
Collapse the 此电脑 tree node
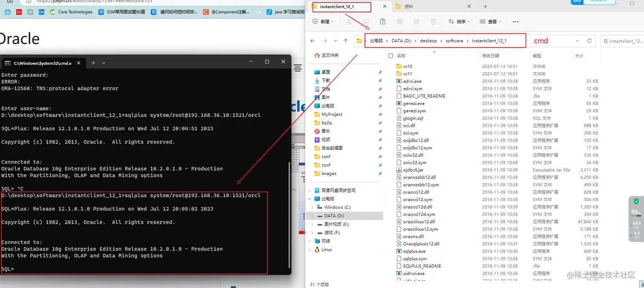pos(309,199)
